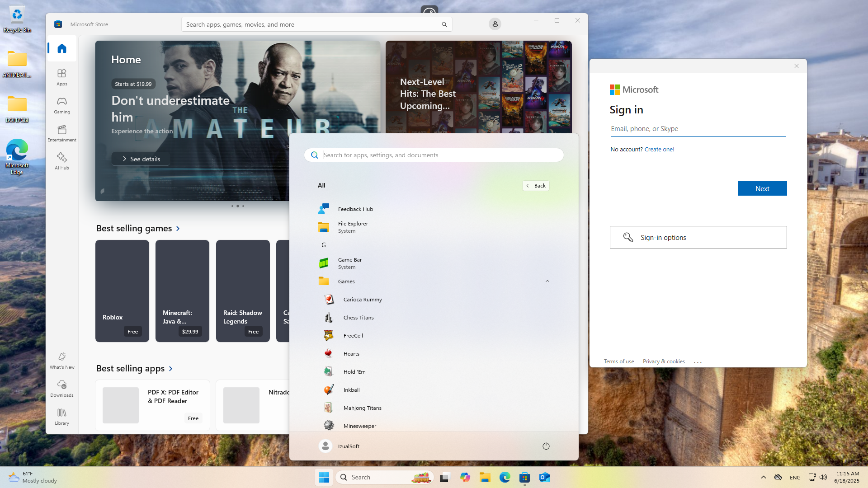
Task: Open Microsoft Edge from taskbar
Action: tap(505, 477)
